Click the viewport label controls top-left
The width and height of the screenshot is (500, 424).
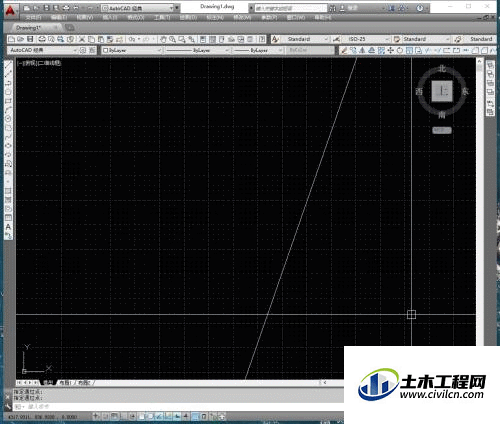tap(39, 63)
